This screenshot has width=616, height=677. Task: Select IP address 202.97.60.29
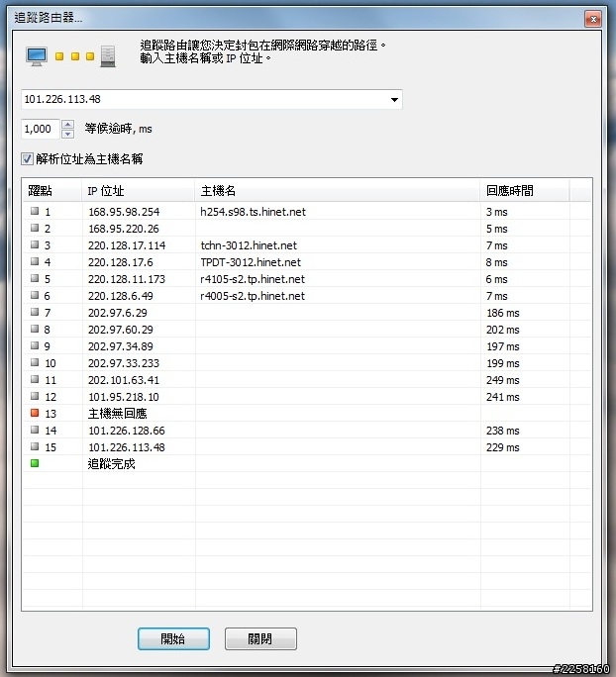pyautogui.click(x=121, y=330)
